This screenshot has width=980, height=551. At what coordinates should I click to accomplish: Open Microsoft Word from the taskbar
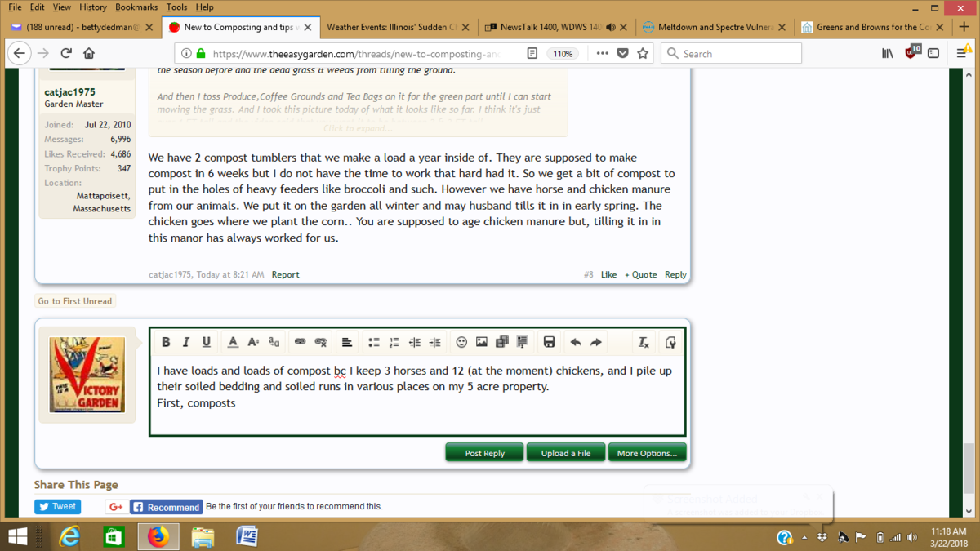[x=247, y=536]
